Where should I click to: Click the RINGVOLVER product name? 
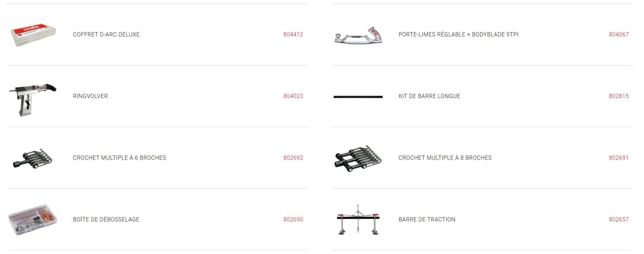[x=90, y=96]
